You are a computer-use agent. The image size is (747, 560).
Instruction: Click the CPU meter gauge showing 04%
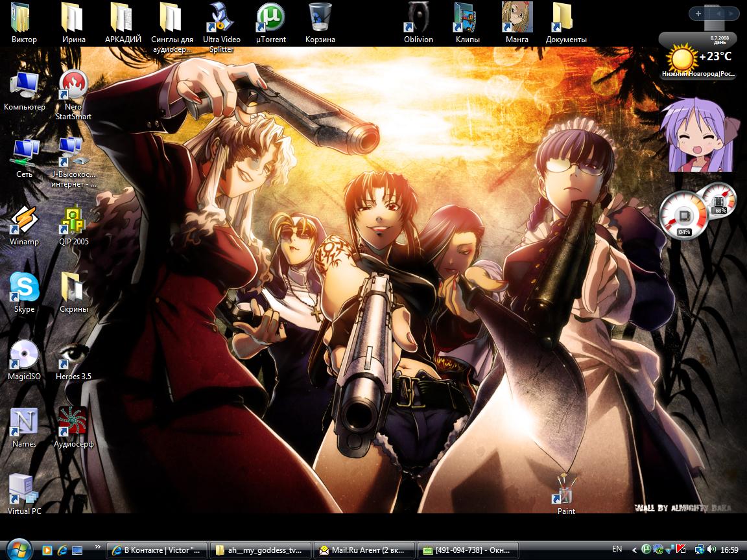point(683,215)
